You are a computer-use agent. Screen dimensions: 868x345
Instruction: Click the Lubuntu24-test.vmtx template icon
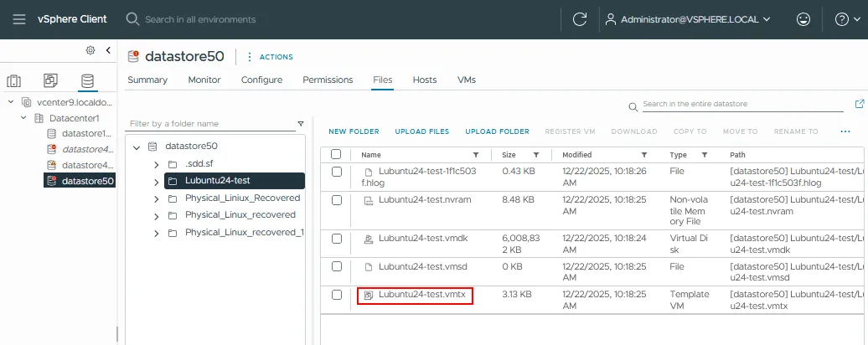368,296
